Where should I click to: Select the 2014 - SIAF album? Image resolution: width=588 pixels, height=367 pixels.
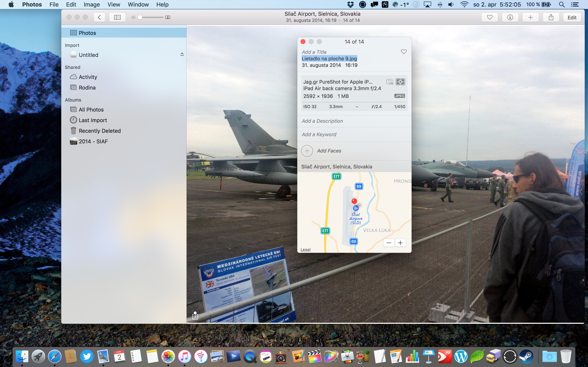tap(93, 141)
